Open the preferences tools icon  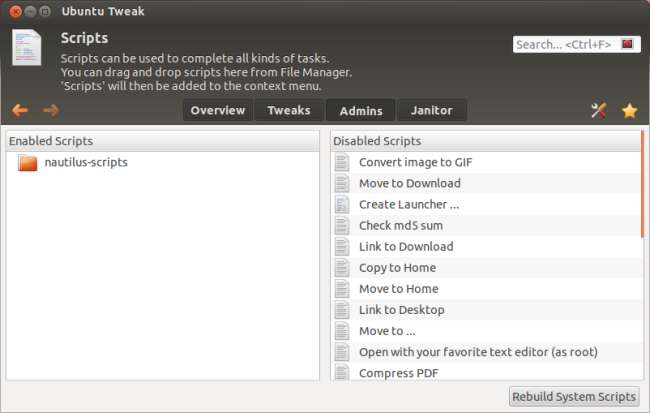[599, 110]
